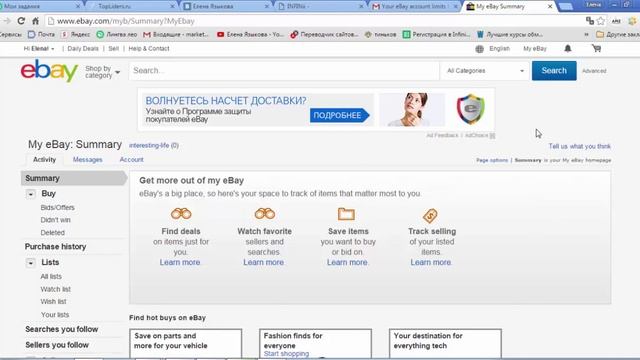Viewport: 640px width, 360px height.
Task: Open Wish list in sidebar
Action: (x=53, y=302)
